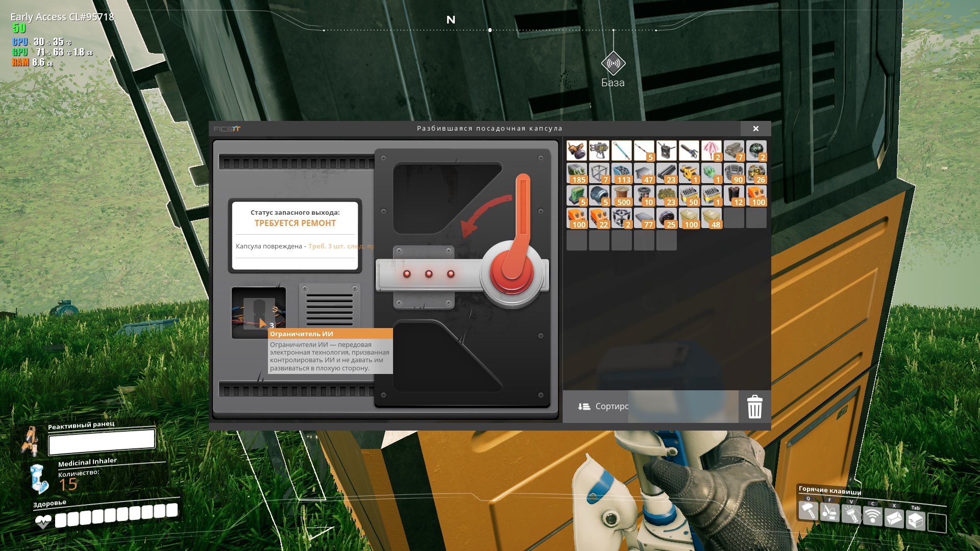
Task: Click the База beacon compass marker
Action: [613, 64]
